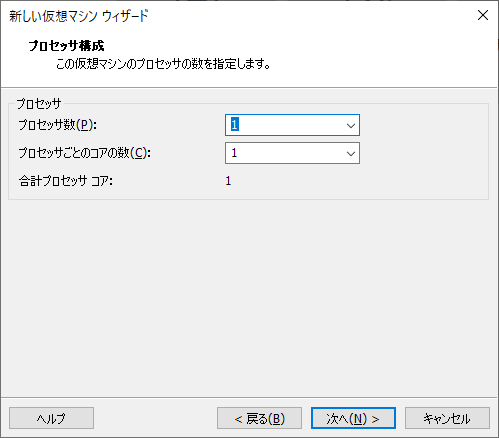The image size is (499, 438).
Task: Click the プロセッサ数 value field
Action: (292, 125)
